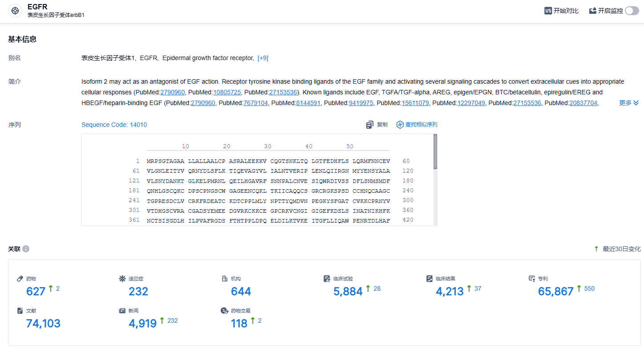Click the 专利 patents icon
Viewport: 644px width, 349px height.
[531, 279]
